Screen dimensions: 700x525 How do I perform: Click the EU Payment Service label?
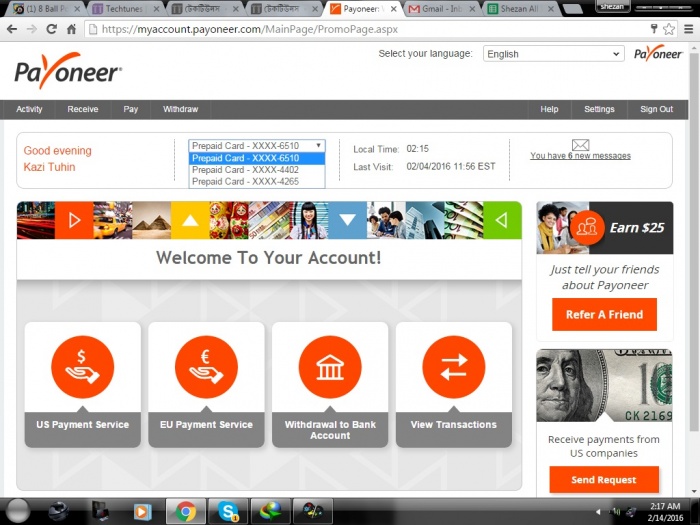[x=206, y=425]
